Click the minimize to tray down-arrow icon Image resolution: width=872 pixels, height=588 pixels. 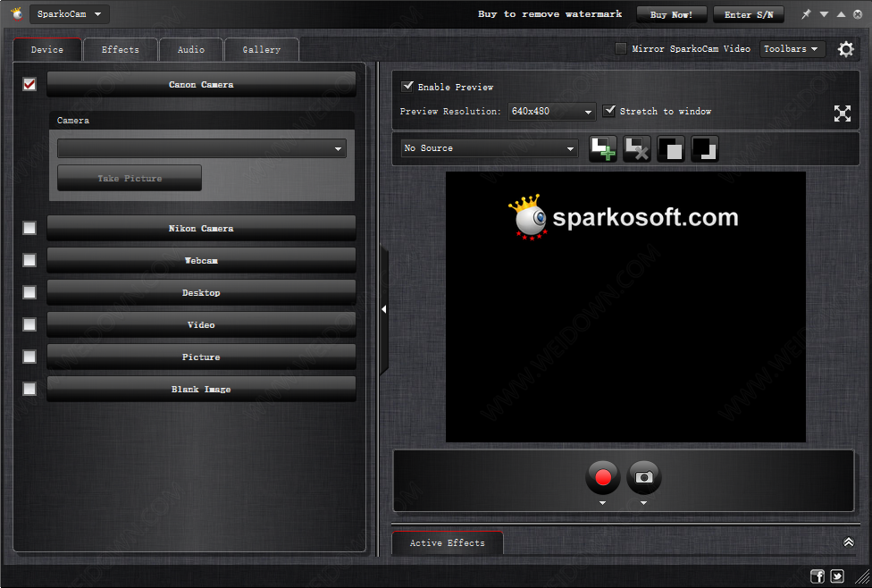click(x=824, y=14)
